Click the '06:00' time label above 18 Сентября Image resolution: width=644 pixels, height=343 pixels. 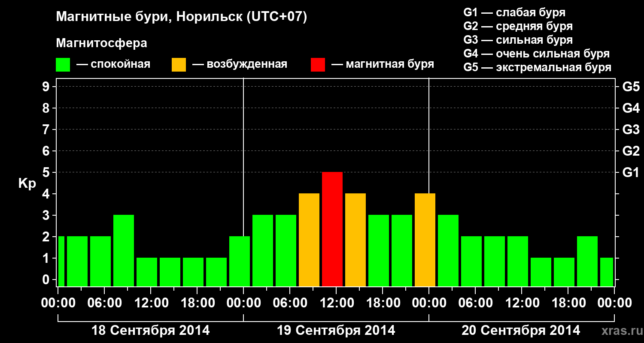click(104, 303)
